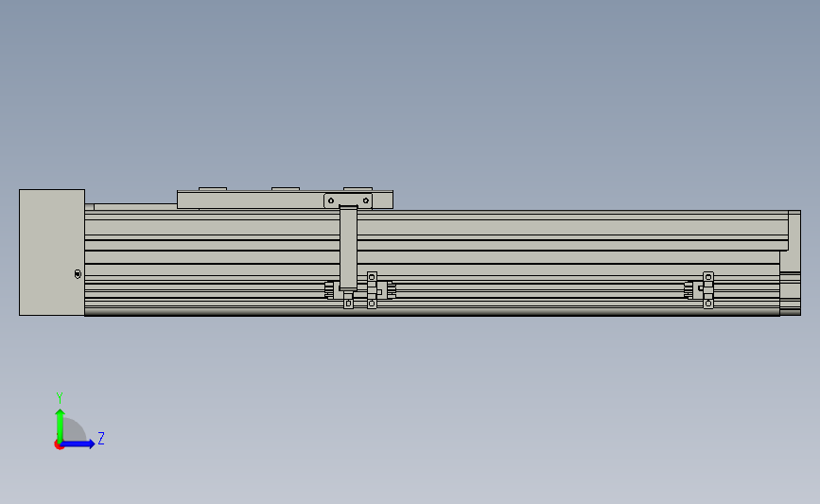
Task: Select the right-most sensor bracket on the rail
Action: (x=708, y=290)
